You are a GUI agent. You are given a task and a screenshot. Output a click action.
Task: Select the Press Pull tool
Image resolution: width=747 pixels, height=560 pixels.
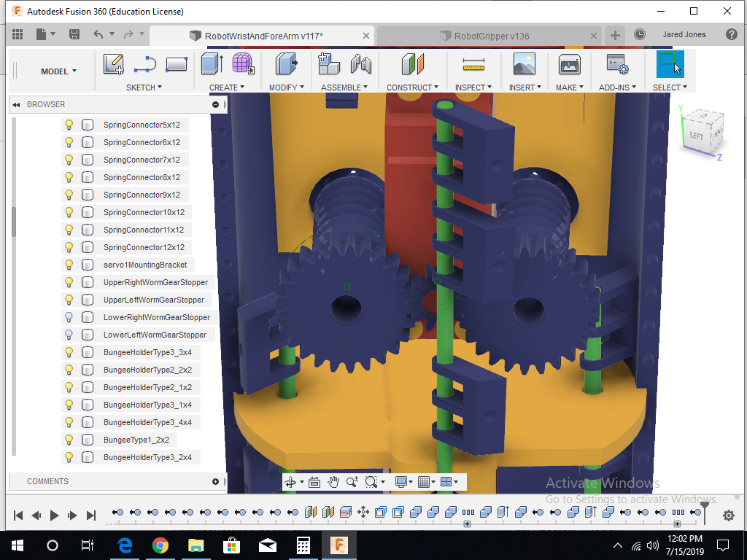(286, 64)
